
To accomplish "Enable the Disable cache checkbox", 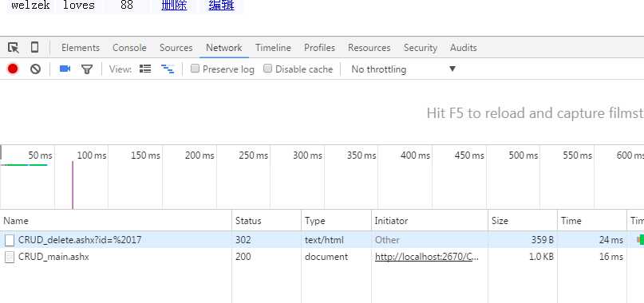I will point(268,69).
